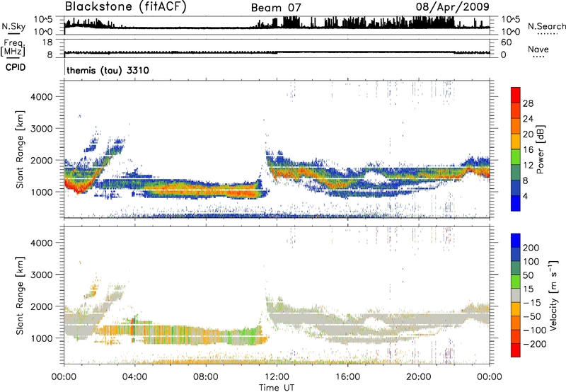Click the dotted line sample under Nave
The image size is (566, 392).
(x=538, y=57)
